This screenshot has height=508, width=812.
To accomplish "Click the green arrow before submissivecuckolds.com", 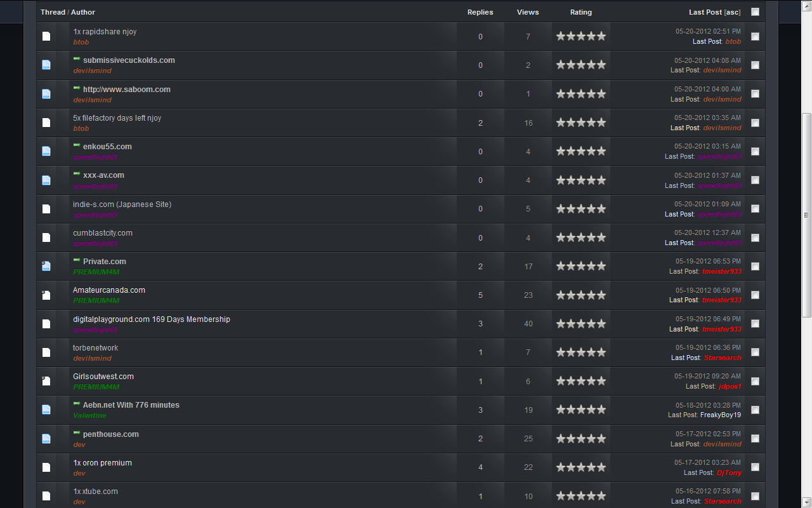I will [77, 59].
